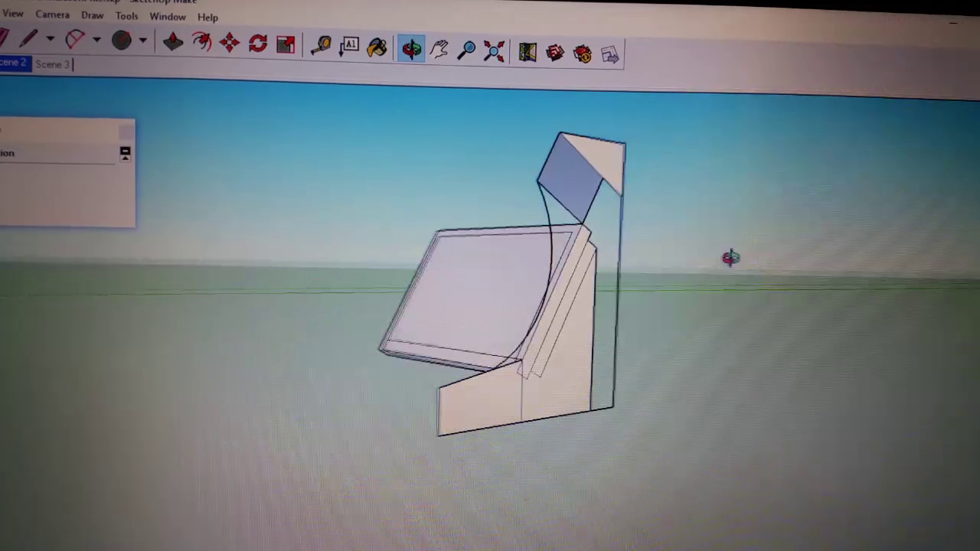Screen dimensions: 980x551
Task: Select the Circle shape tool
Action: click(121, 40)
